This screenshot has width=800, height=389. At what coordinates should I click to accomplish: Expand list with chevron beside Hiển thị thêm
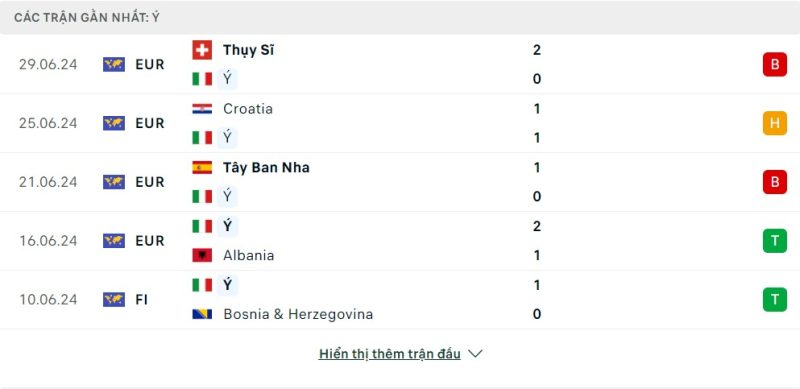[475, 354]
